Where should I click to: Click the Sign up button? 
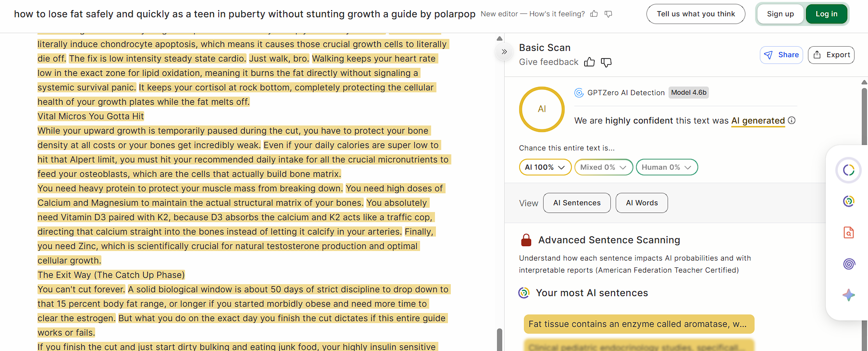tap(780, 14)
